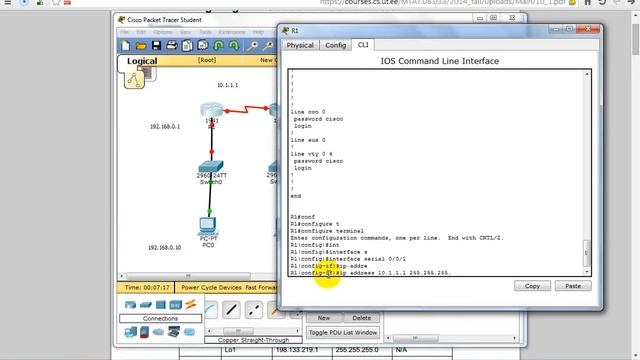This screenshot has width=640, height=360.
Task: Switch to the Physical tab in R1 window
Action: coord(300,45)
